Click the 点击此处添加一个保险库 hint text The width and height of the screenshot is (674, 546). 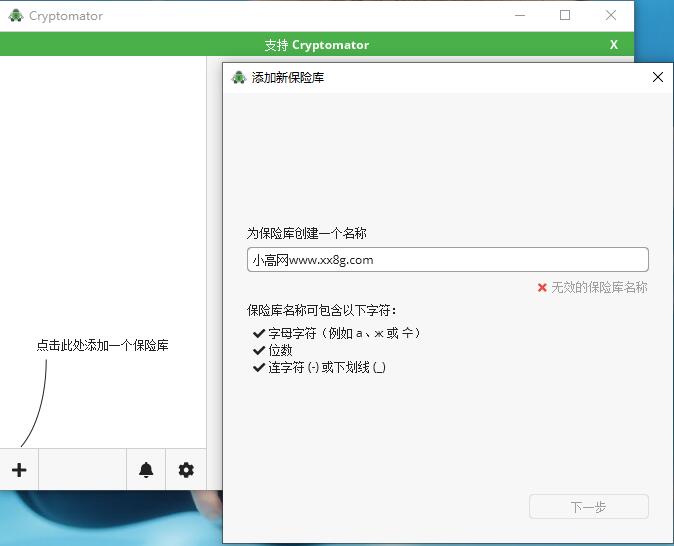(x=102, y=345)
